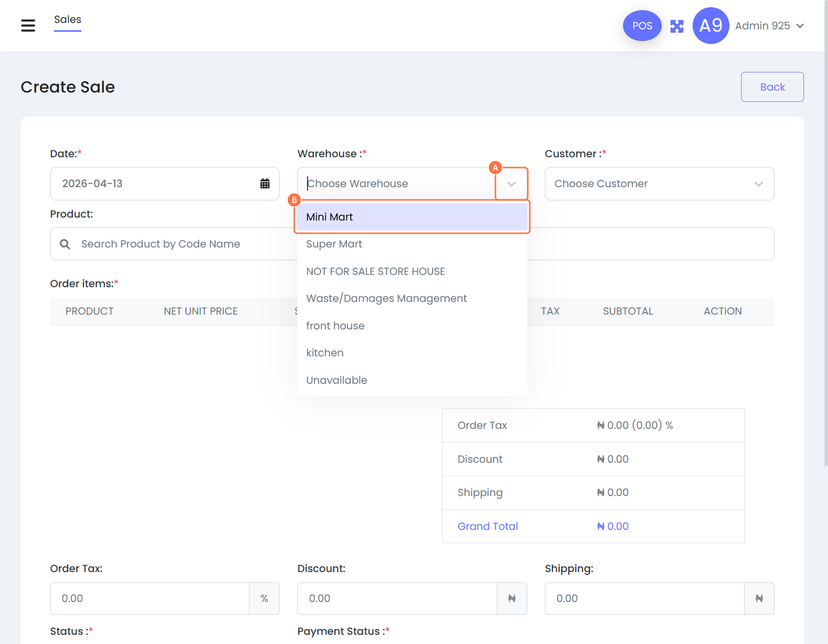Open the hamburger sidebar menu
This screenshot has height=644, width=828.
[x=28, y=25]
